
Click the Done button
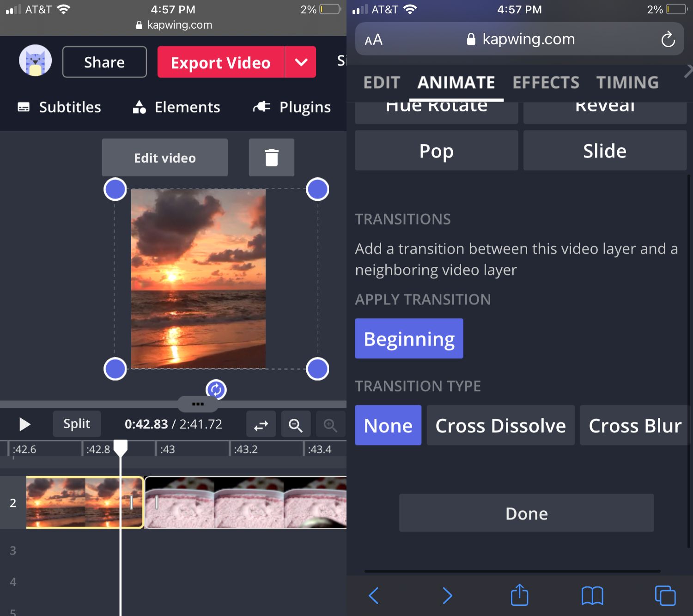pyautogui.click(x=526, y=513)
